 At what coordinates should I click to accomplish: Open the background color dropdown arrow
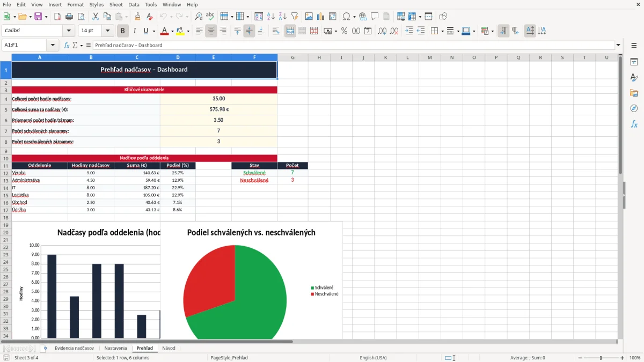coord(188,31)
